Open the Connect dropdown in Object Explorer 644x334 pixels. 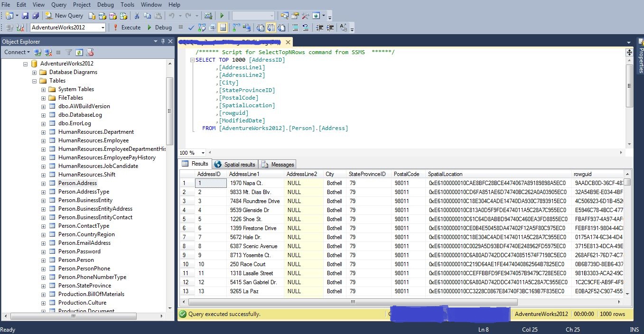point(17,52)
